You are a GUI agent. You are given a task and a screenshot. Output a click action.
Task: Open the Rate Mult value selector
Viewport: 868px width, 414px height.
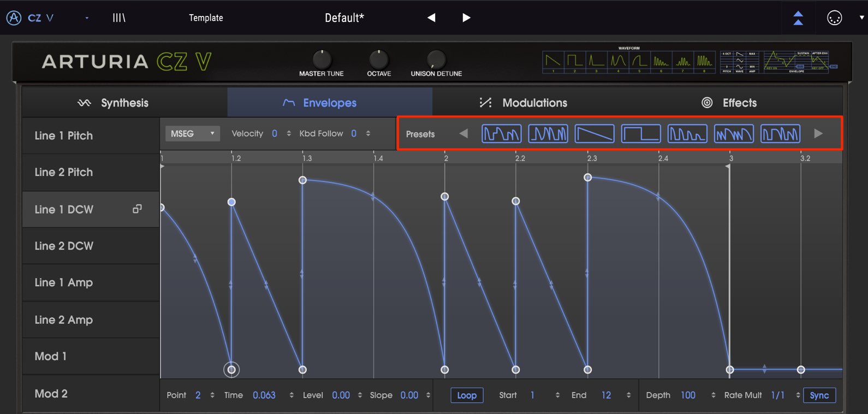pos(778,395)
